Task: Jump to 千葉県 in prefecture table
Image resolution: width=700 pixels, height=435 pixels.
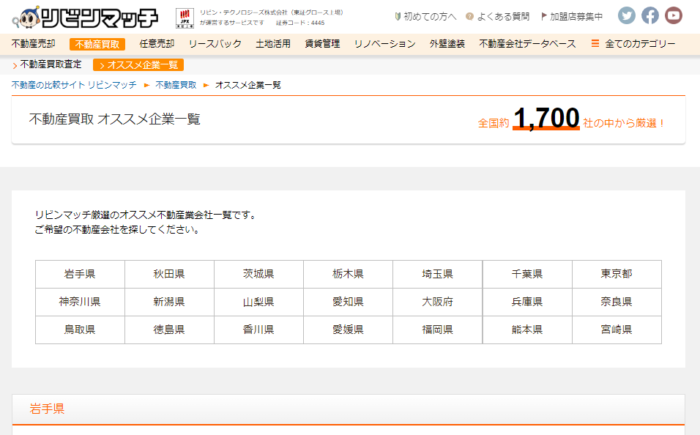Action: coord(527,274)
